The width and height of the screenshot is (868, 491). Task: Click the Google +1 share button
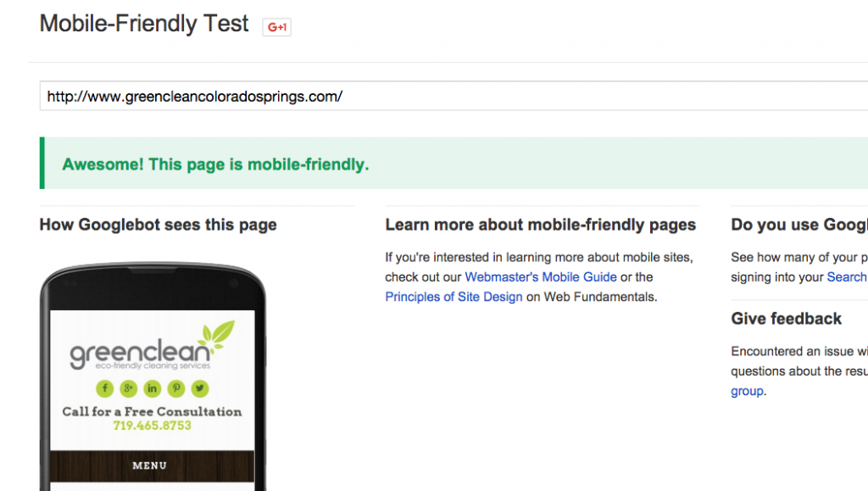pyautogui.click(x=276, y=26)
